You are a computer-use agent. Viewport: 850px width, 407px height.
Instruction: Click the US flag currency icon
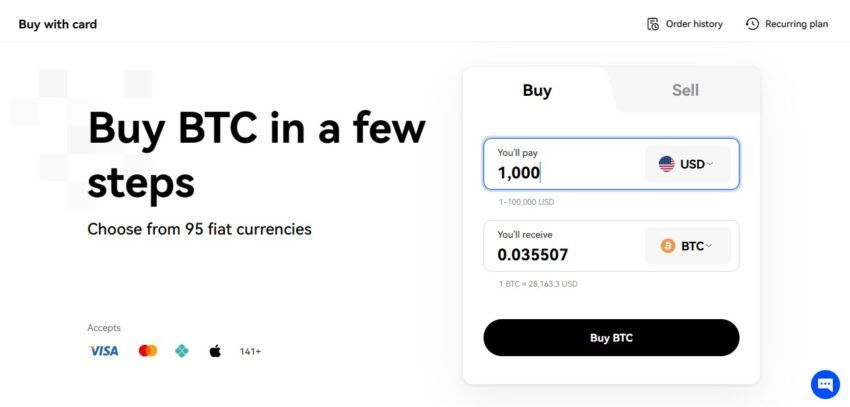[x=666, y=164]
